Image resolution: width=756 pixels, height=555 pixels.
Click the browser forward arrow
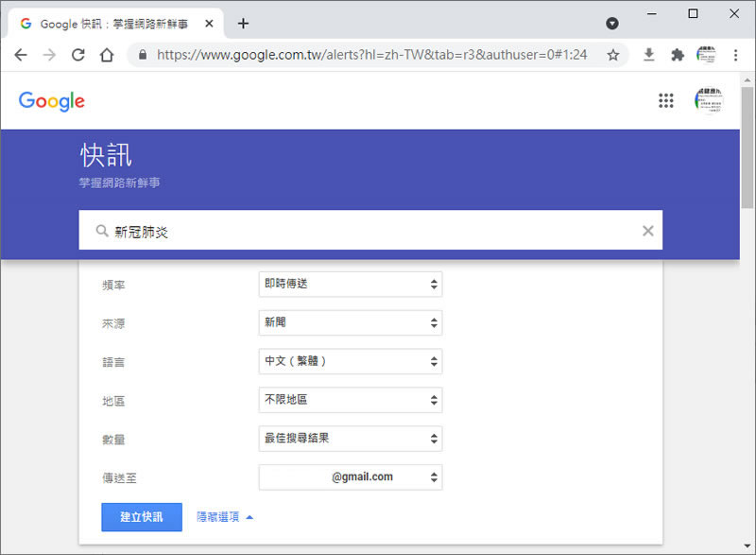pos(49,55)
